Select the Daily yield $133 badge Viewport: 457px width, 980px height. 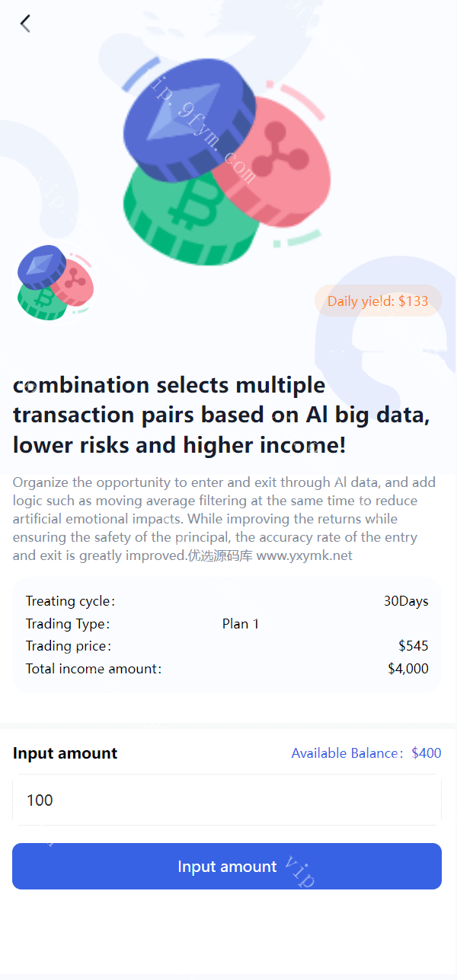(x=378, y=301)
